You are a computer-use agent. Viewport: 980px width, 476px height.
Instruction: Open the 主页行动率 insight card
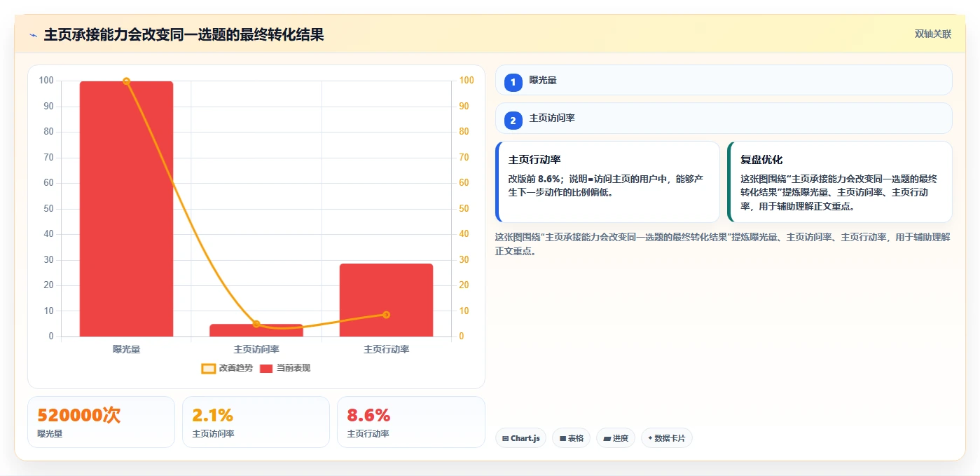click(607, 182)
